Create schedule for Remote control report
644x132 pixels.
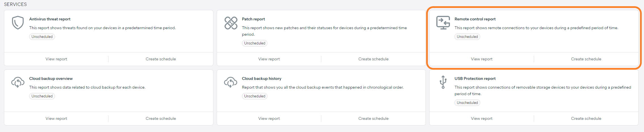pyautogui.click(x=586, y=59)
